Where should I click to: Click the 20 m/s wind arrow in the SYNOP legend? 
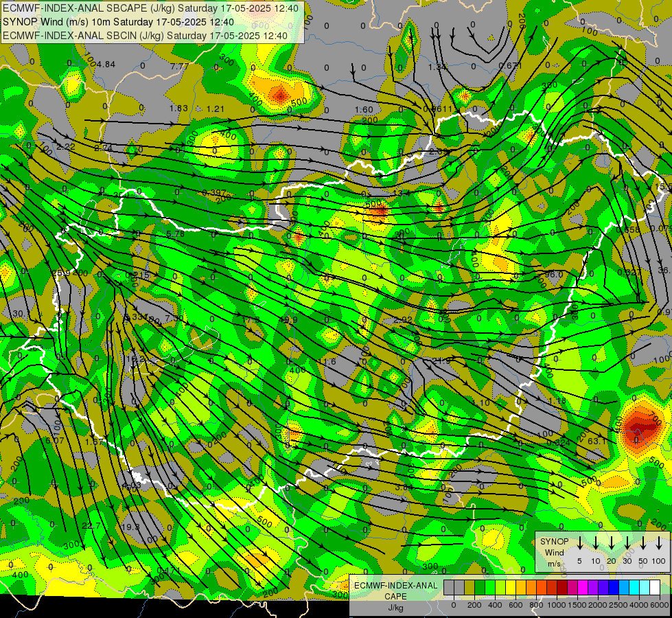click(x=612, y=543)
